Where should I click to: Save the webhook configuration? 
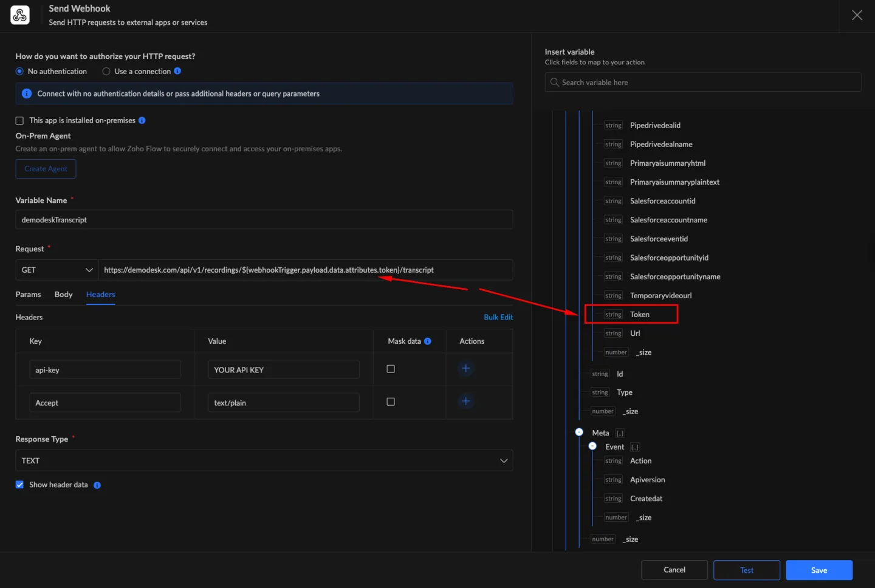819,570
